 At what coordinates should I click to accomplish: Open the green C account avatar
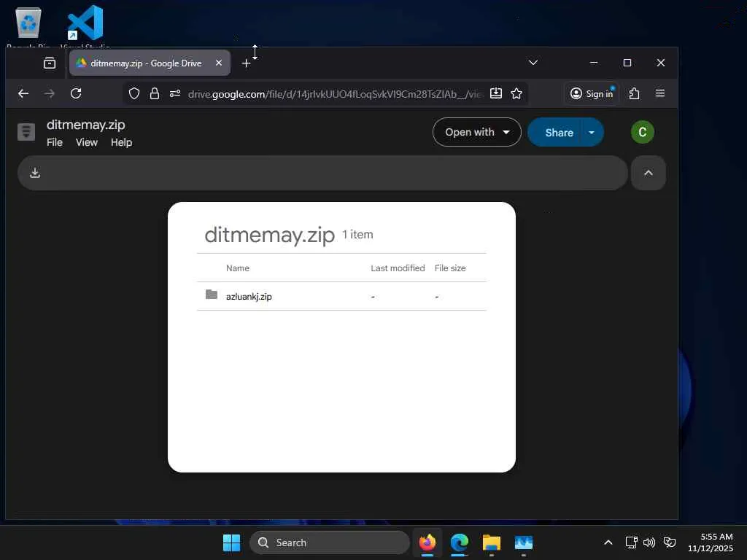coord(642,132)
